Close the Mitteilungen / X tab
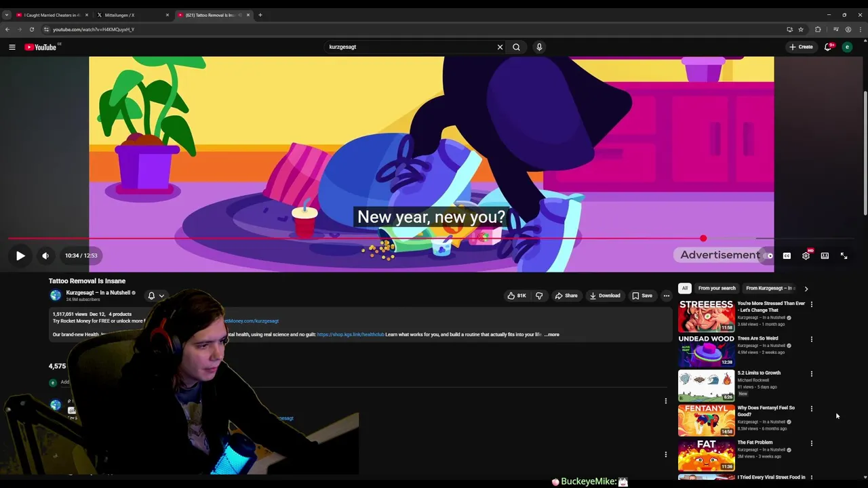 pos(167,15)
